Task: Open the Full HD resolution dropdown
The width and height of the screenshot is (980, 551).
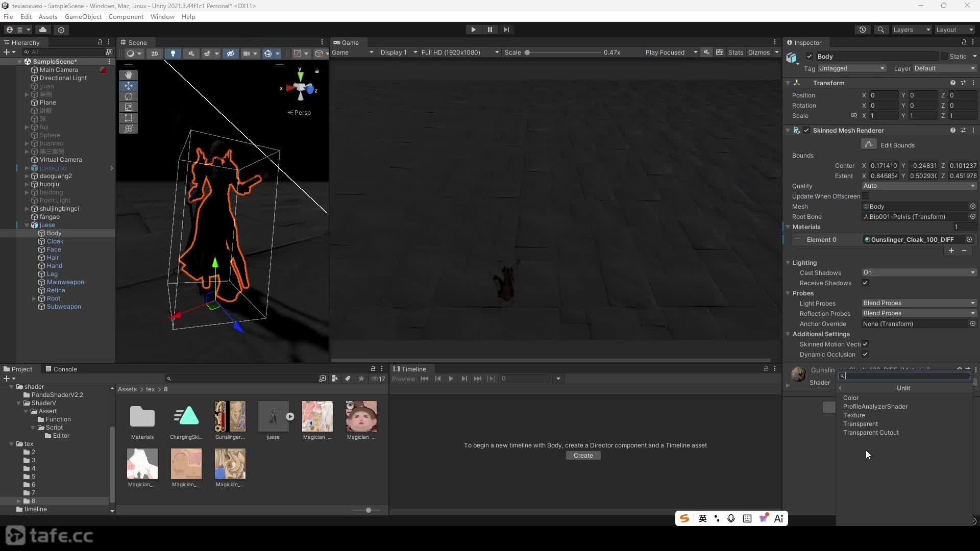Action: click(459, 52)
